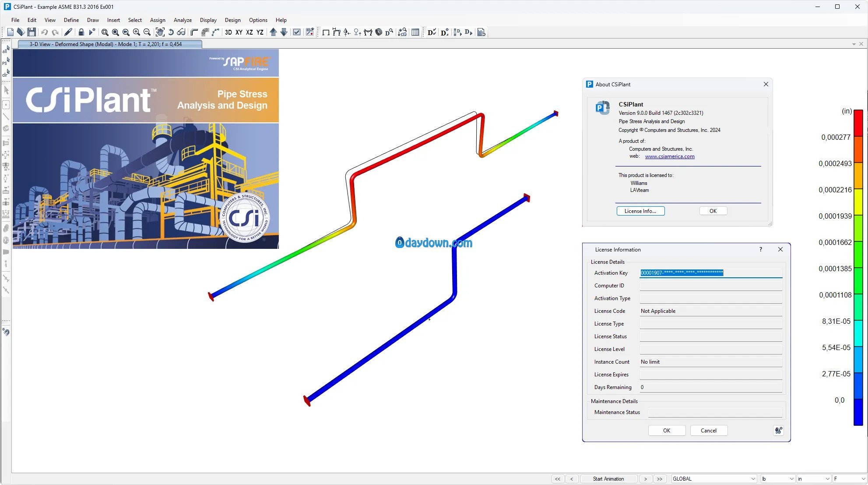Image resolution: width=868 pixels, height=485 pixels.
Task: Restore the previous zoom level
Action: coord(126,32)
